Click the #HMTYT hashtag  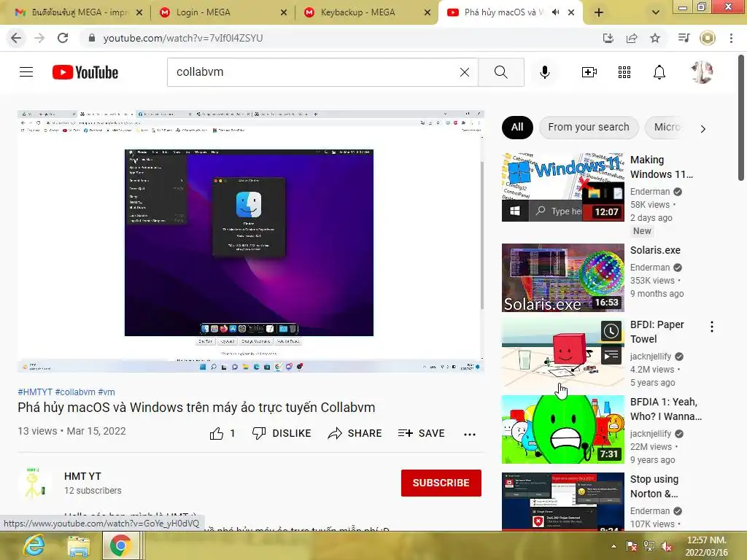pyautogui.click(x=35, y=392)
